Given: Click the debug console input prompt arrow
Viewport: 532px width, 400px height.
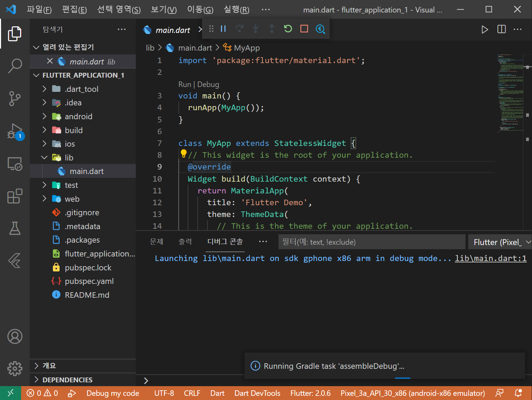Looking at the screenshot, I should coord(146,381).
